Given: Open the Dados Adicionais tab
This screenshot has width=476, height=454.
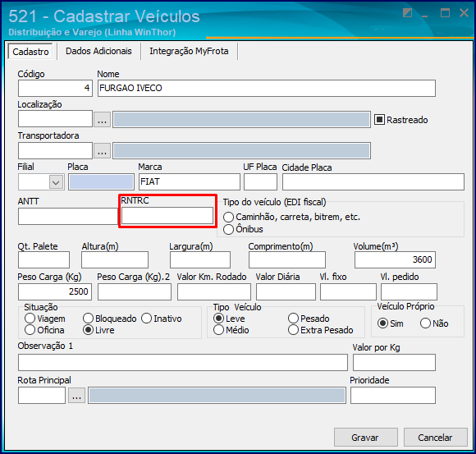Looking at the screenshot, I should tap(98, 51).
